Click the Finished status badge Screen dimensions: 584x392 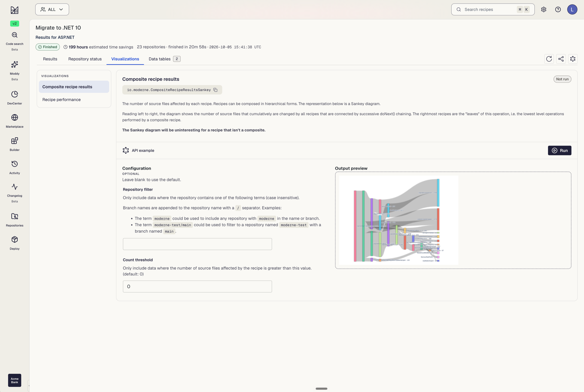tap(47, 47)
